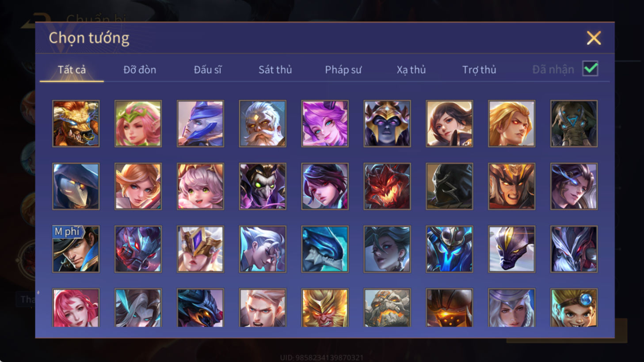The image size is (644, 362).
Task: Switch to the Xạ thủ tab
Action: (x=411, y=70)
